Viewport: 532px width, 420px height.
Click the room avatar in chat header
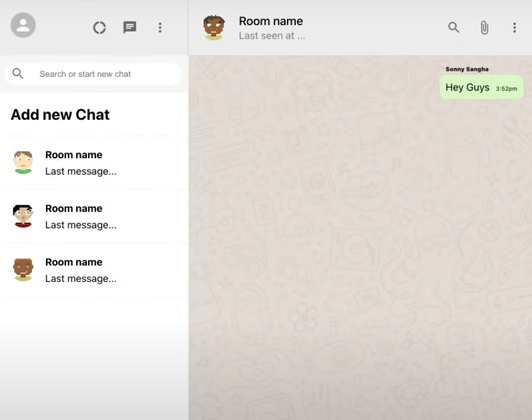[214, 27]
